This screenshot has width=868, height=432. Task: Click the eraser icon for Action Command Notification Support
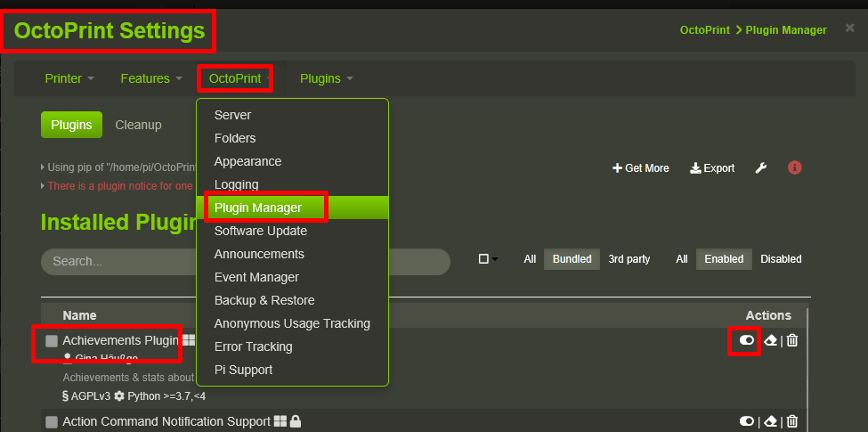click(771, 421)
